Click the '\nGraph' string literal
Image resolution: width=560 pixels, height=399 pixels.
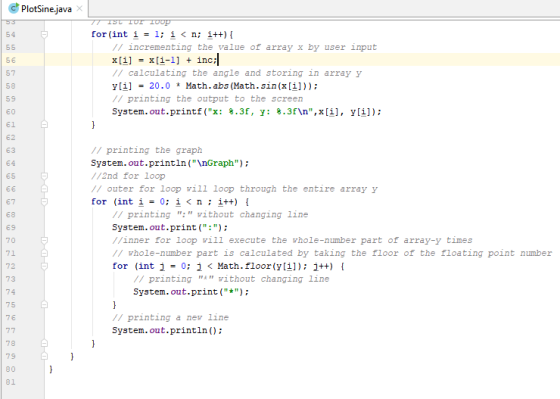point(215,163)
